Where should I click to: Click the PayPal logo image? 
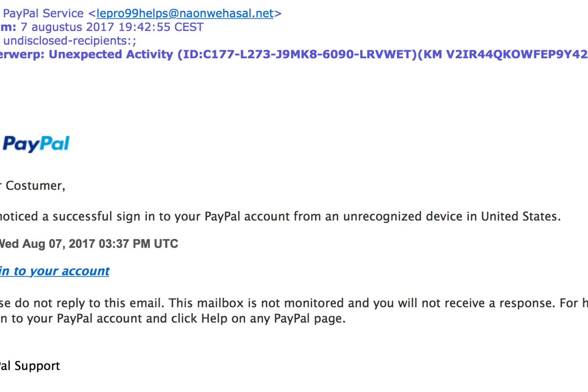[36, 144]
